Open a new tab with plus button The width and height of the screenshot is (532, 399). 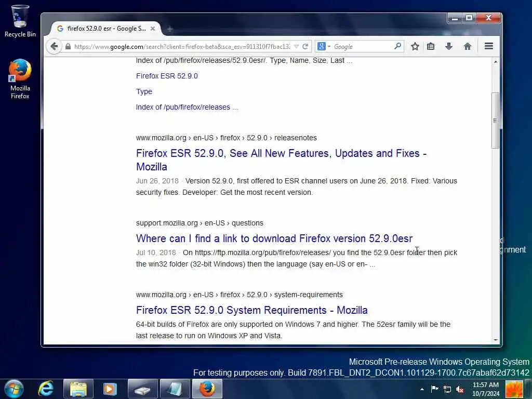pos(170,29)
